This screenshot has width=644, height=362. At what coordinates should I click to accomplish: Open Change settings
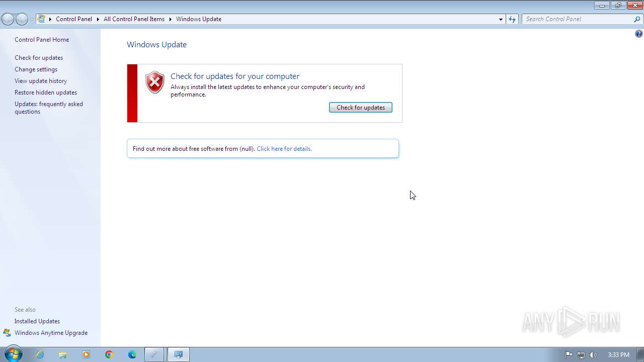coord(36,69)
